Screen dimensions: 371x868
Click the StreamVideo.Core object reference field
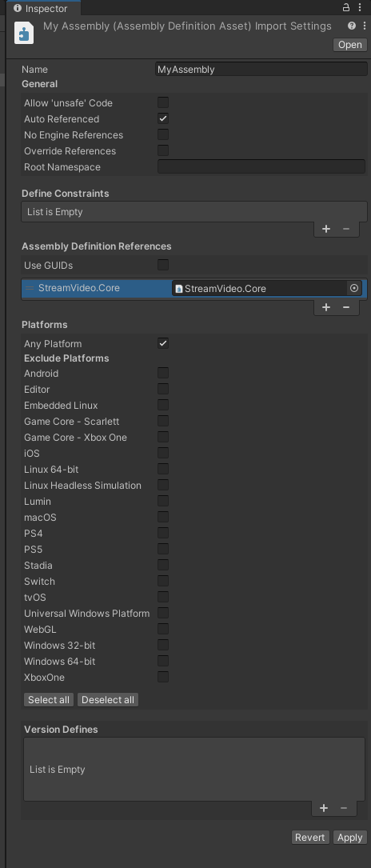click(266, 289)
